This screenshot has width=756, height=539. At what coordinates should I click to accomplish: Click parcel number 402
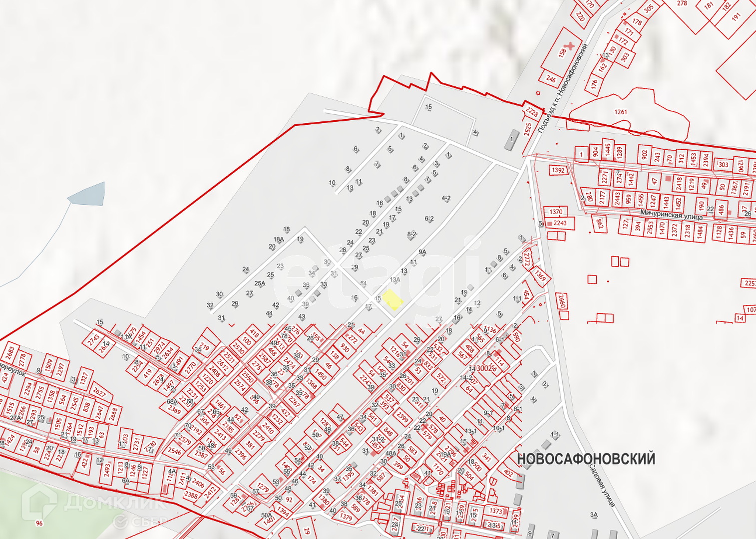(x=508, y=473)
